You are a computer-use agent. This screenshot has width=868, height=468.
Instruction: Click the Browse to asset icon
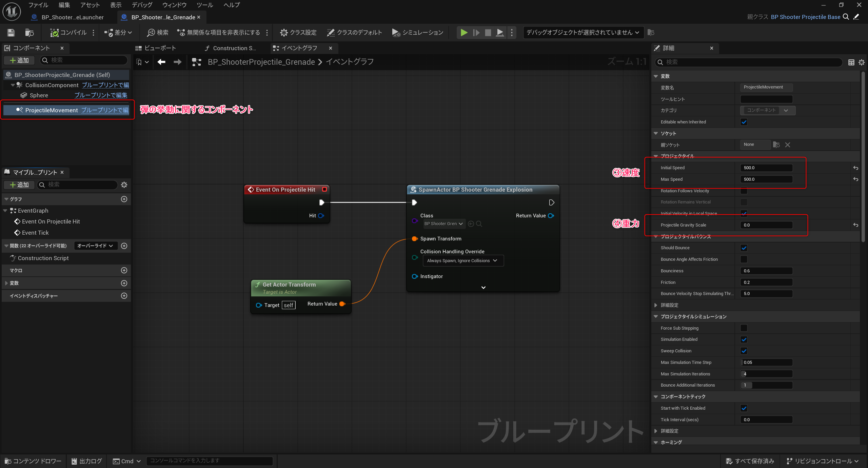[29, 33]
